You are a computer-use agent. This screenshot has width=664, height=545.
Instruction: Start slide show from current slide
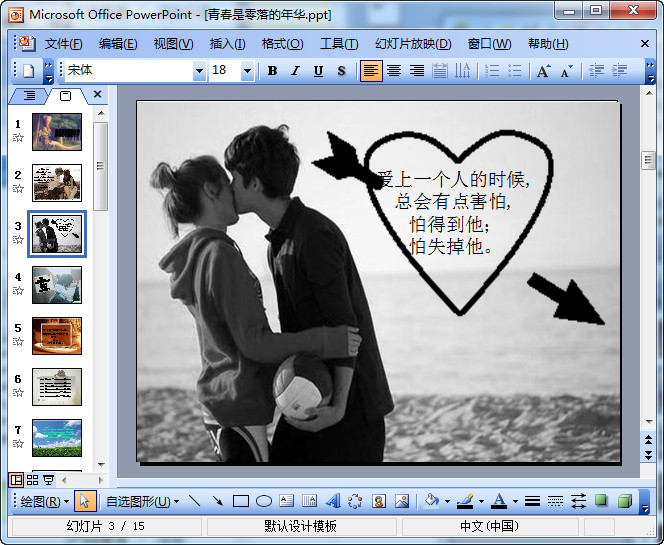click(x=49, y=480)
